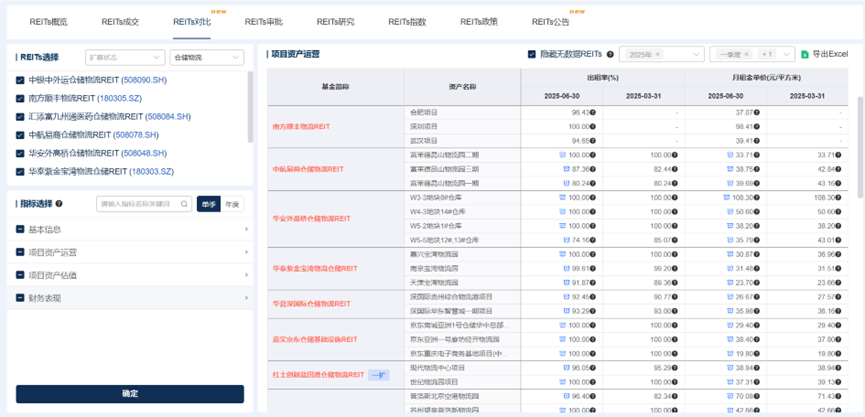This screenshot has width=865, height=417.
Task: Expand 项目资产运营 section arrow
Action: (x=247, y=253)
